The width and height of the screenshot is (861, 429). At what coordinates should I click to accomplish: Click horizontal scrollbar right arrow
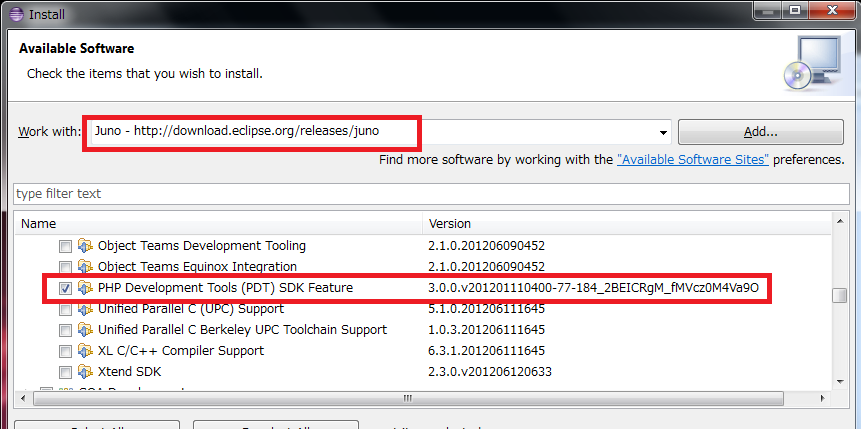pos(823,398)
